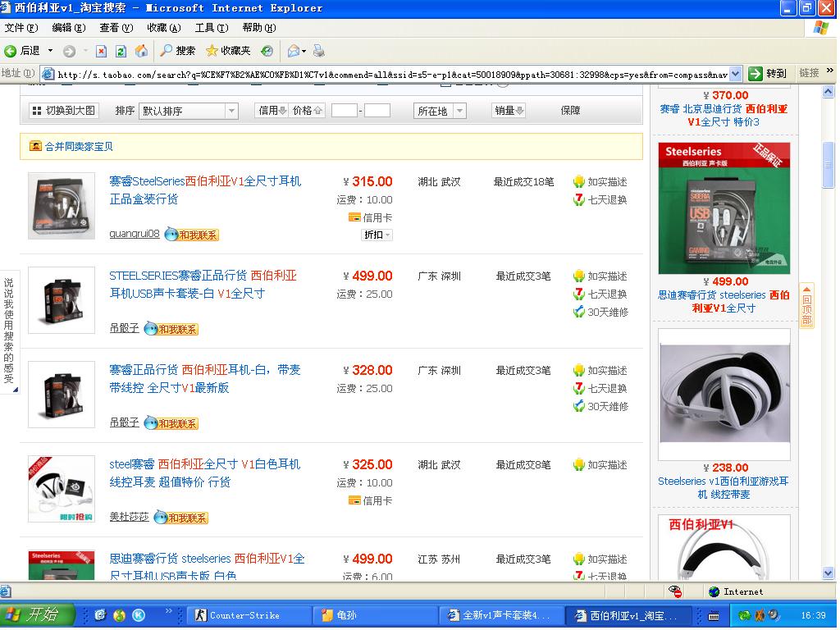The height and width of the screenshot is (630, 840).
Task: Contact 吊骰子 on 328.00 listing
Action: point(171,423)
